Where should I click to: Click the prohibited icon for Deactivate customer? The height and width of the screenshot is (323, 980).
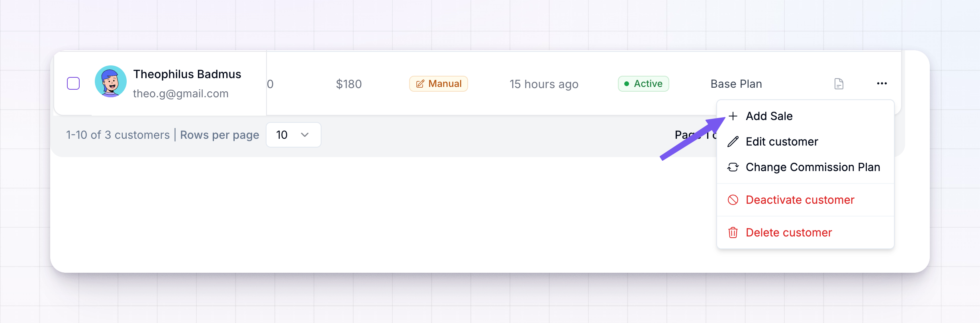[x=733, y=200]
